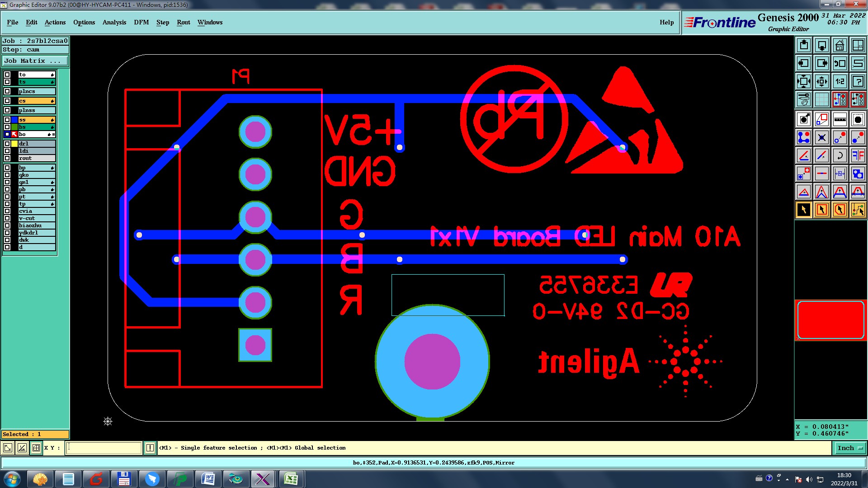Open the Rout menu

click(x=184, y=22)
